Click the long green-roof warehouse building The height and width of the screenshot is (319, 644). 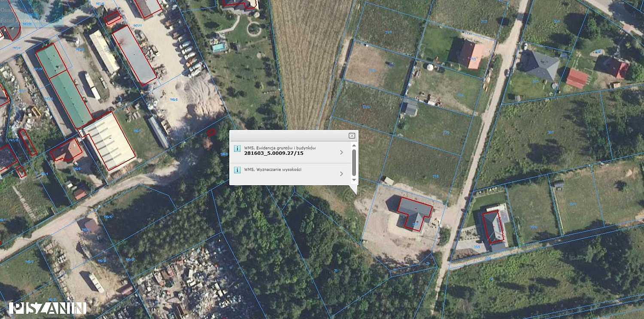[x=71, y=99]
